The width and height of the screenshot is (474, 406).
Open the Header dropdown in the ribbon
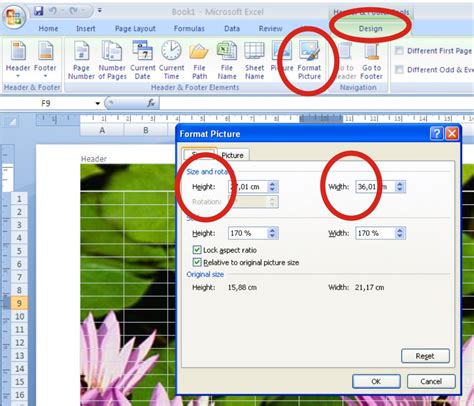tap(18, 60)
